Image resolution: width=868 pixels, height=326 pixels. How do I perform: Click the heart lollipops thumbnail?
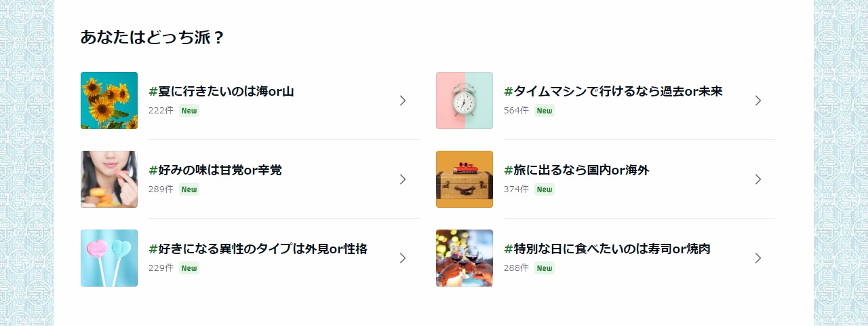coord(108,258)
